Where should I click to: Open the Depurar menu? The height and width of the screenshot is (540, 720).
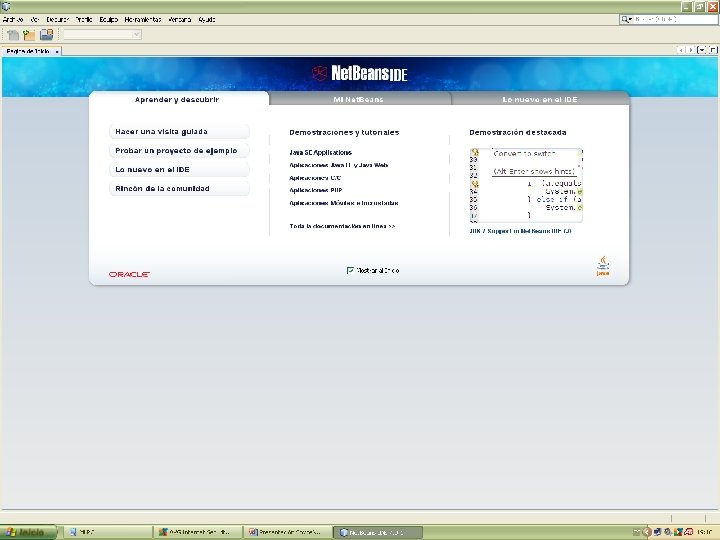(57, 19)
